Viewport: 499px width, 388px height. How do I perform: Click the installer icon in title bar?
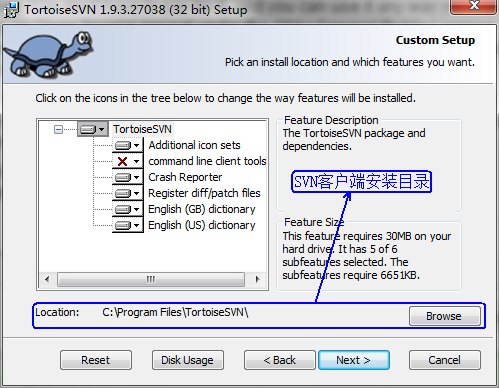click(x=11, y=10)
